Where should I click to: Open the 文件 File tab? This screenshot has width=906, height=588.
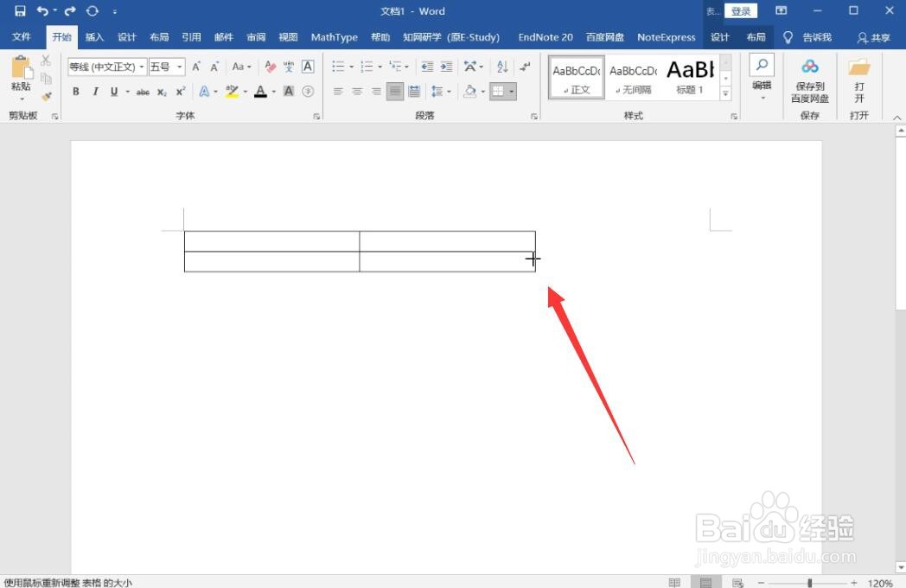[x=22, y=37]
